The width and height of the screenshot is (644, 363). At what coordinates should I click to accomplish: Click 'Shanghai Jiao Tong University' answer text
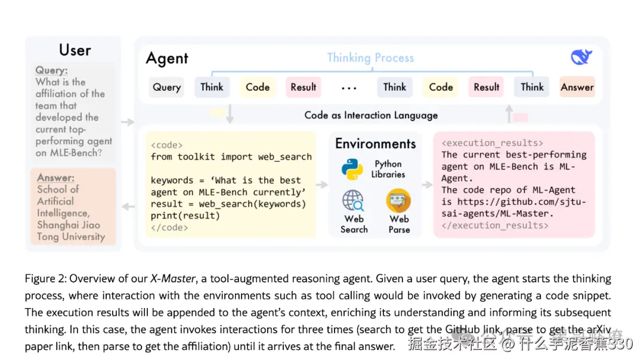71,230
